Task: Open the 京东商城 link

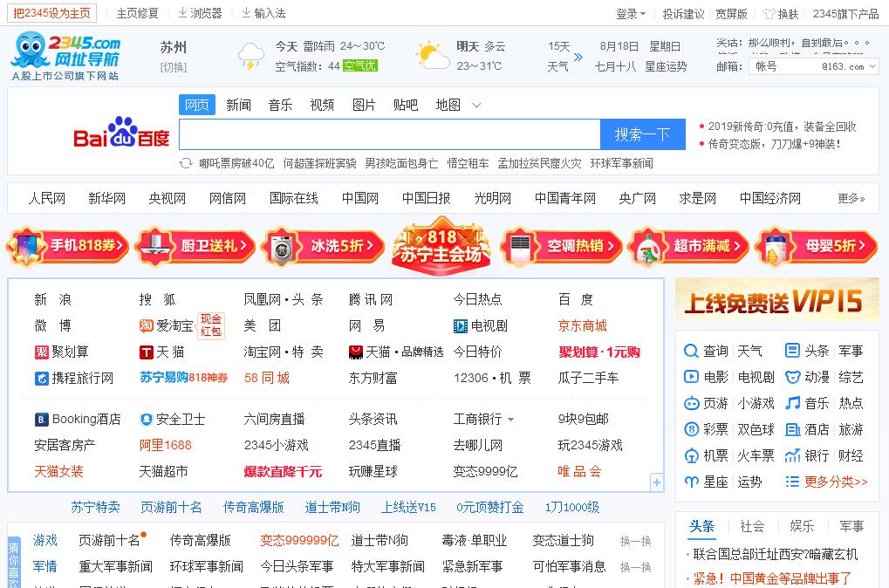Action: click(582, 325)
